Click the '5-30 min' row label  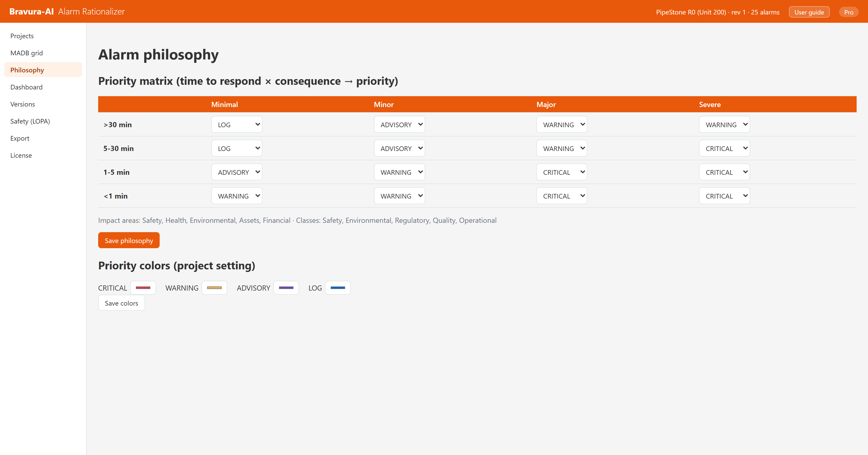(x=119, y=148)
